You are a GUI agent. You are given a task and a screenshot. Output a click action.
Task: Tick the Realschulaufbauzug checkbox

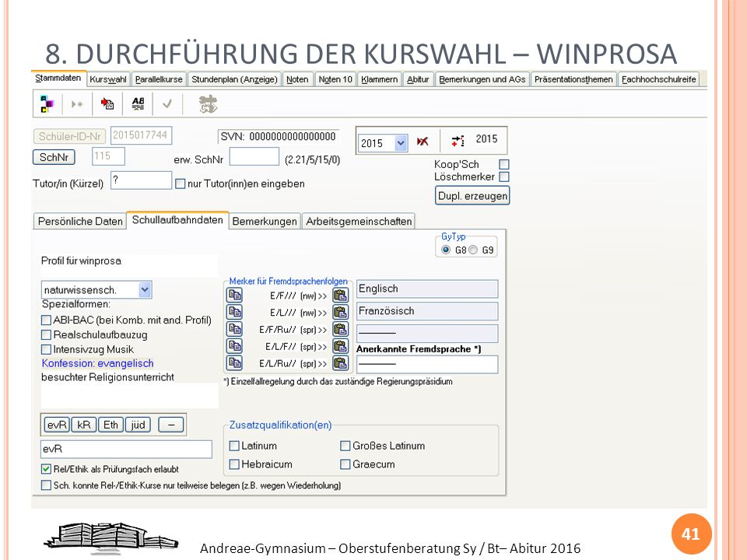pos(46,334)
